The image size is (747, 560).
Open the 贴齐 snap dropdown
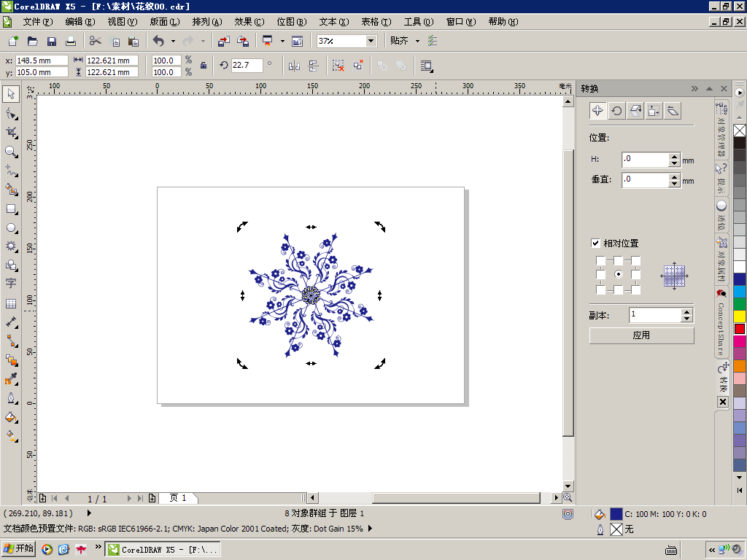pos(417,42)
